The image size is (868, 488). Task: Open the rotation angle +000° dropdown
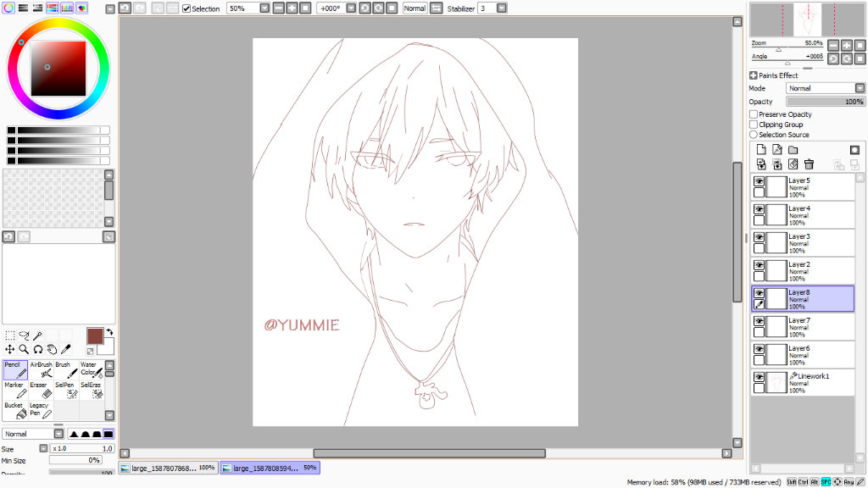[x=351, y=8]
